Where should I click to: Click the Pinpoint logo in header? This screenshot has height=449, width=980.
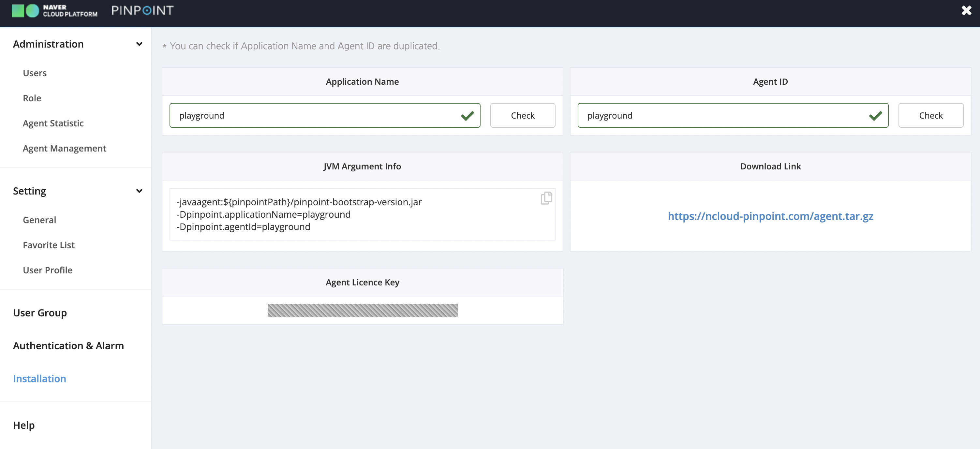click(x=142, y=11)
